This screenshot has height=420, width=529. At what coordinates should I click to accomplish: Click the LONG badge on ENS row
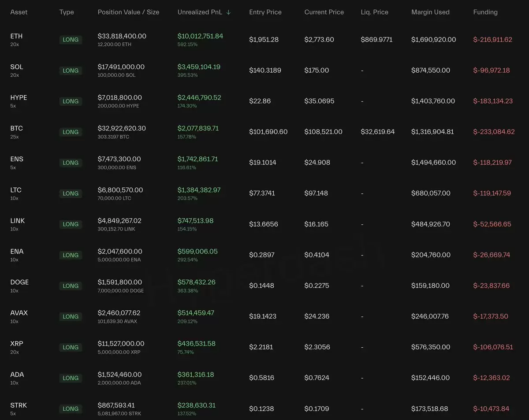71,163
